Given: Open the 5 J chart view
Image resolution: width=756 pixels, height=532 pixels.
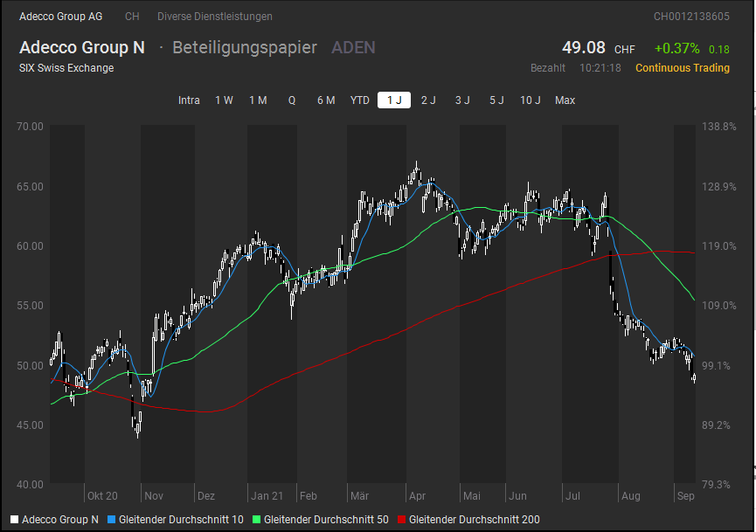Looking at the screenshot, I should 496,100.
